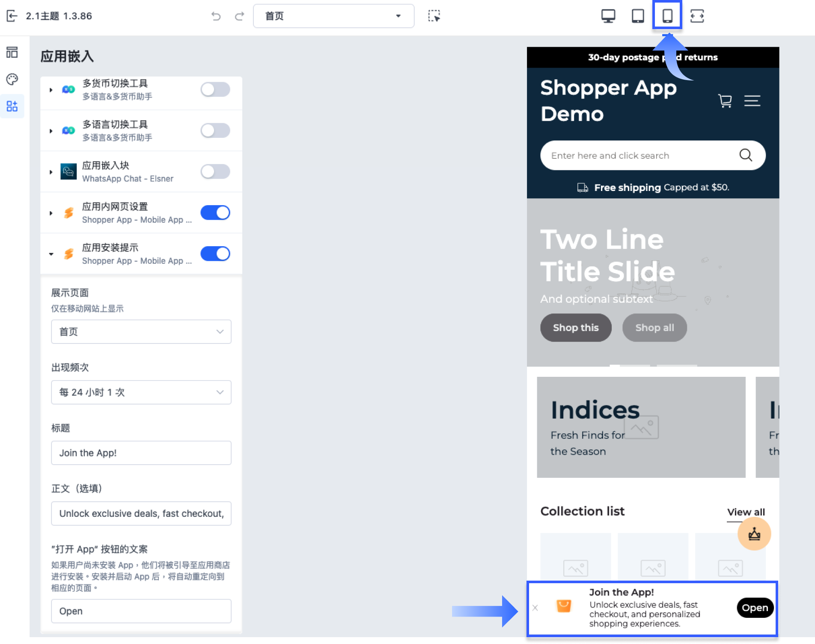Click the Indices collection card
The height and width of the screenshot is (644, 815).
(641, 427)
